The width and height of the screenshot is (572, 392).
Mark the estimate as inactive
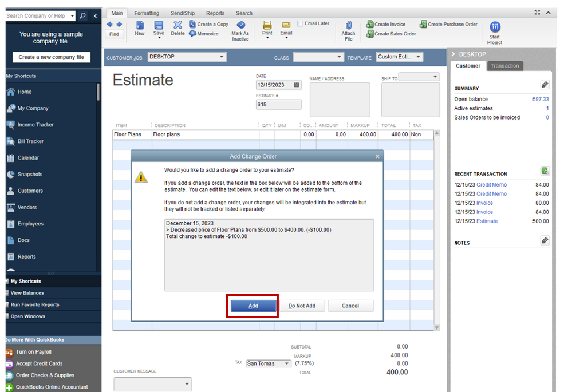coord(240,31)
